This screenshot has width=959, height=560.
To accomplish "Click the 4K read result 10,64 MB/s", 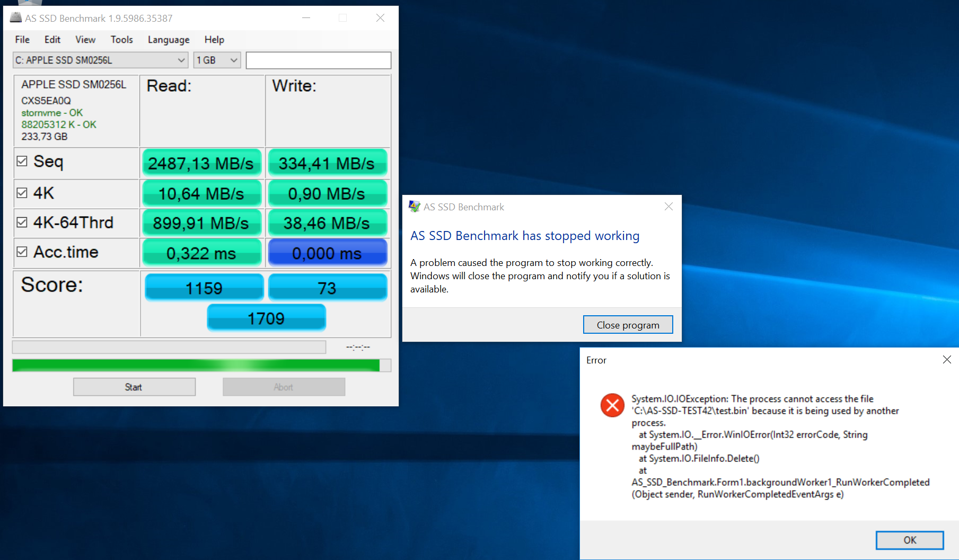I will point(201,193).
